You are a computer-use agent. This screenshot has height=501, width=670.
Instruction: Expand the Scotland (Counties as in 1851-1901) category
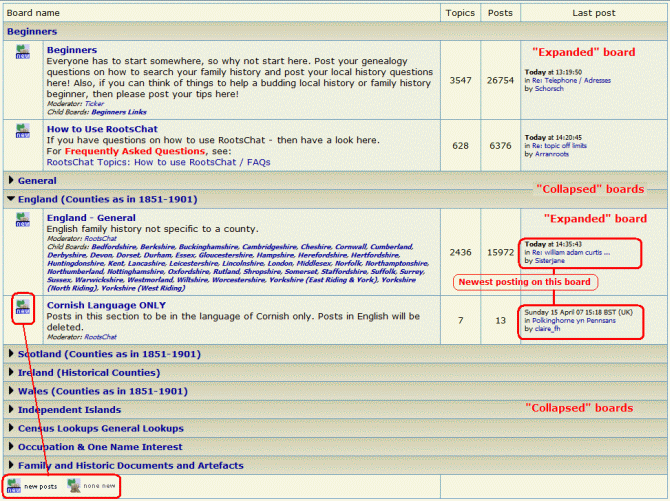109,354
